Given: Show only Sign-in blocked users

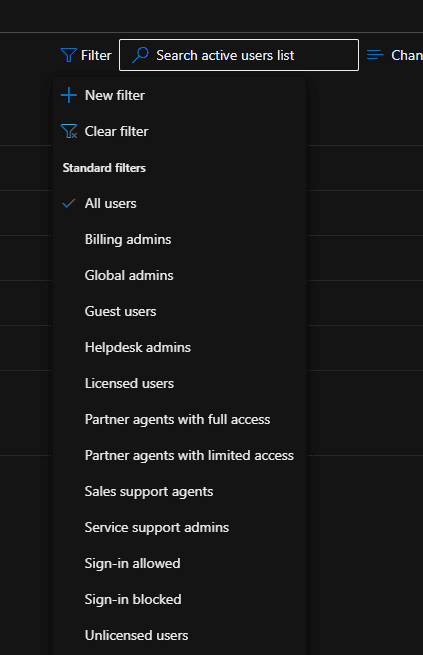Looking at the screenshot, I should coord(133,599).
